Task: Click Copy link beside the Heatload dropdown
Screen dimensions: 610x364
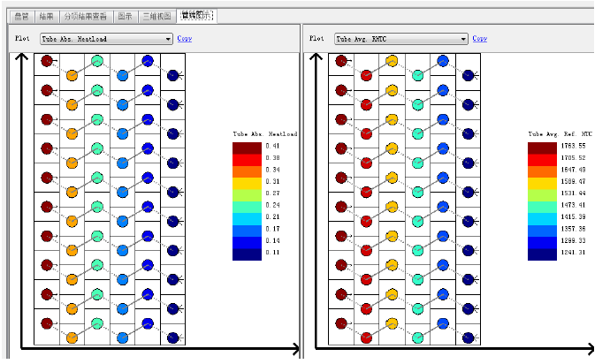Action: click(184, 39)
